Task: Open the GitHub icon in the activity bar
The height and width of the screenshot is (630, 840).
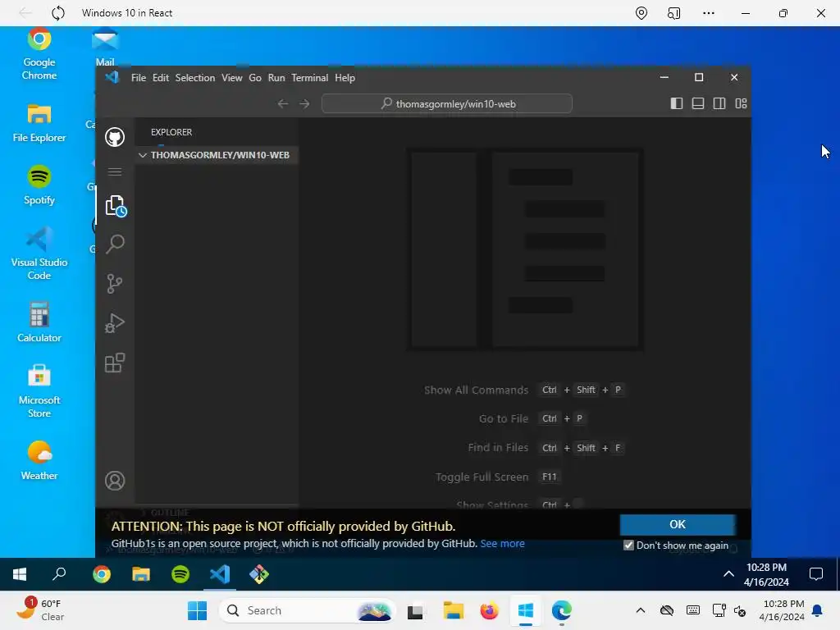Action: [115, 137]
